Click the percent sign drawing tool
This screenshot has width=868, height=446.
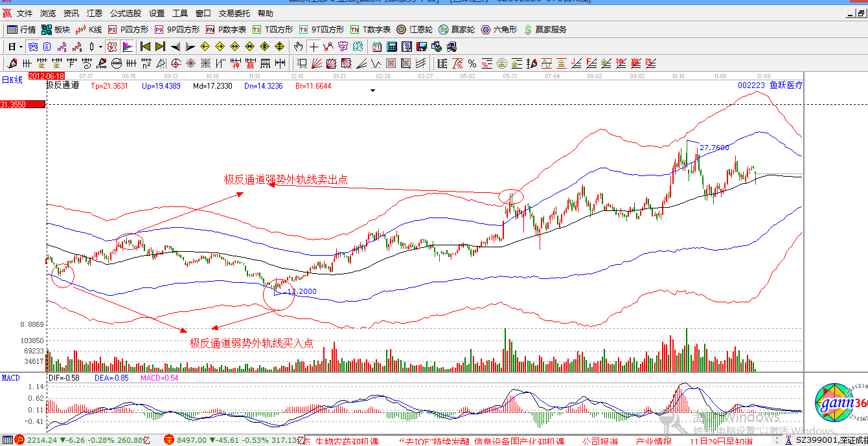click(x=472, y=63)
